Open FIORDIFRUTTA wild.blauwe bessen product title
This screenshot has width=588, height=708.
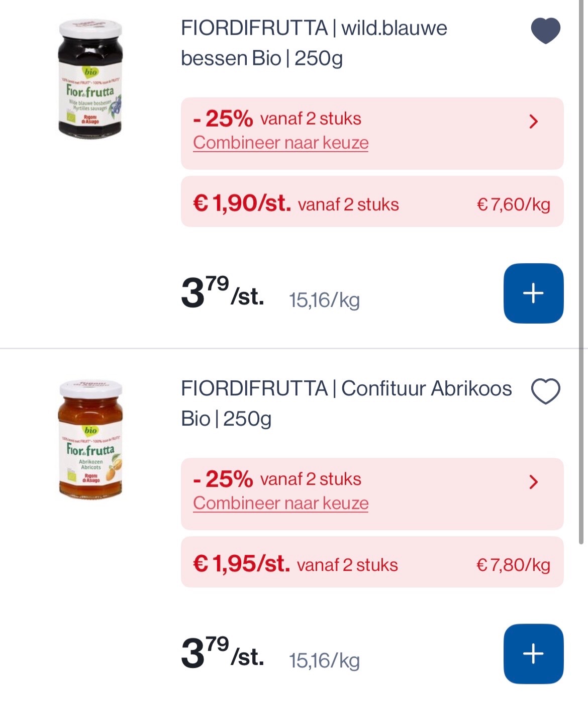313,43
